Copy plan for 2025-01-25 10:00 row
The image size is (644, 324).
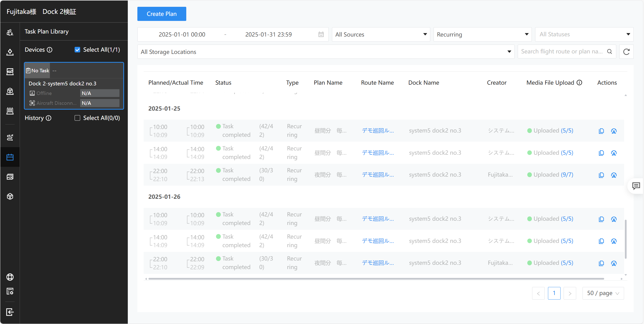601,131
